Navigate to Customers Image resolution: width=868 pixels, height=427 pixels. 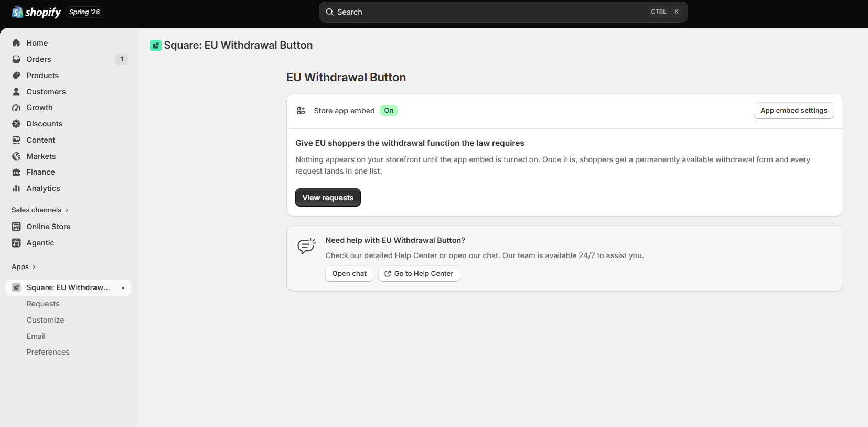point(69,92)
